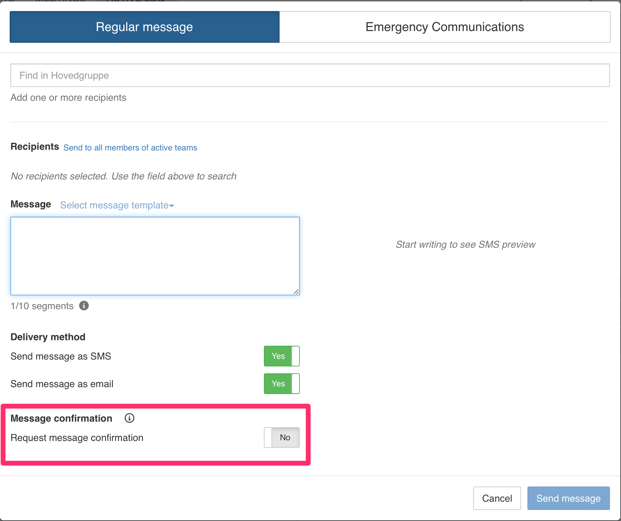Image resolution: width=621 pixels, height=521 pixels.
Task: Enable Request message confirmation toggle
Action: (x=281, y=438)
